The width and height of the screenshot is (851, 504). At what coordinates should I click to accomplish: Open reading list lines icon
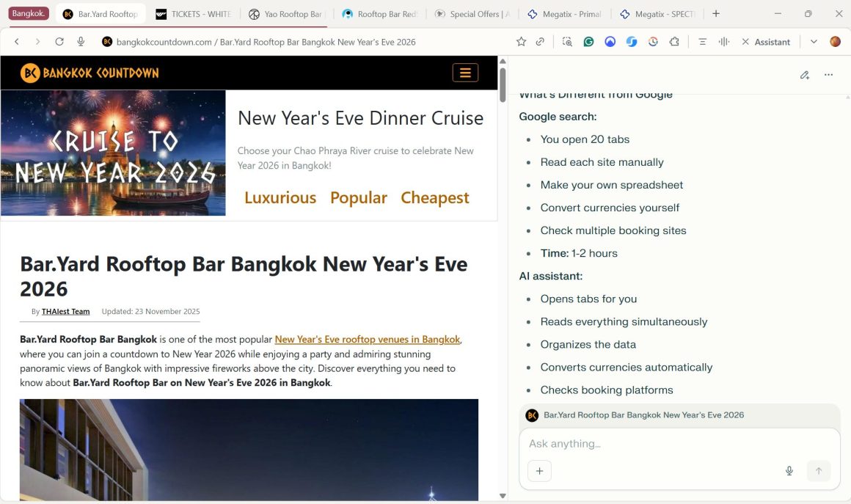click(701, 42)
